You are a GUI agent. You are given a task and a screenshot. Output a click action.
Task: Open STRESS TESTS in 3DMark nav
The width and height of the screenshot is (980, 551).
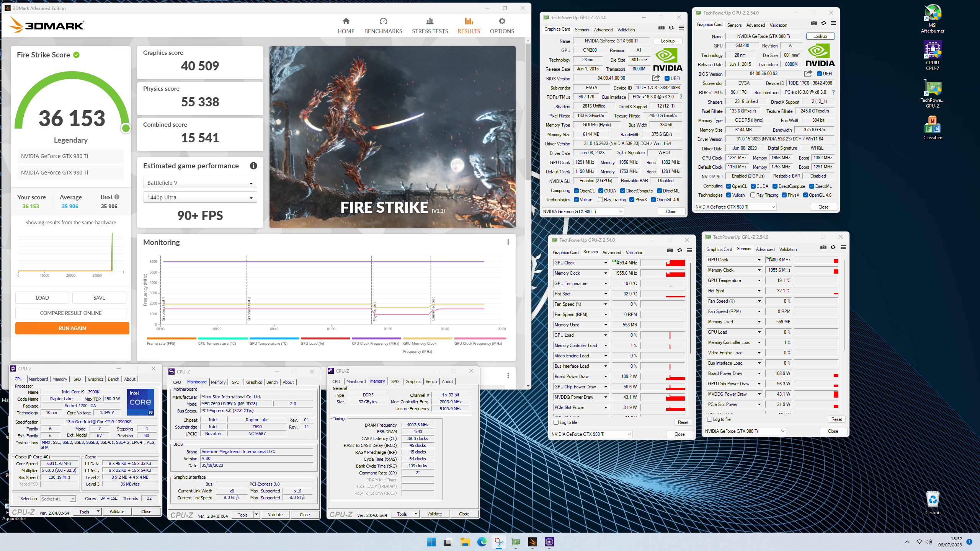(x=430, y=26)
